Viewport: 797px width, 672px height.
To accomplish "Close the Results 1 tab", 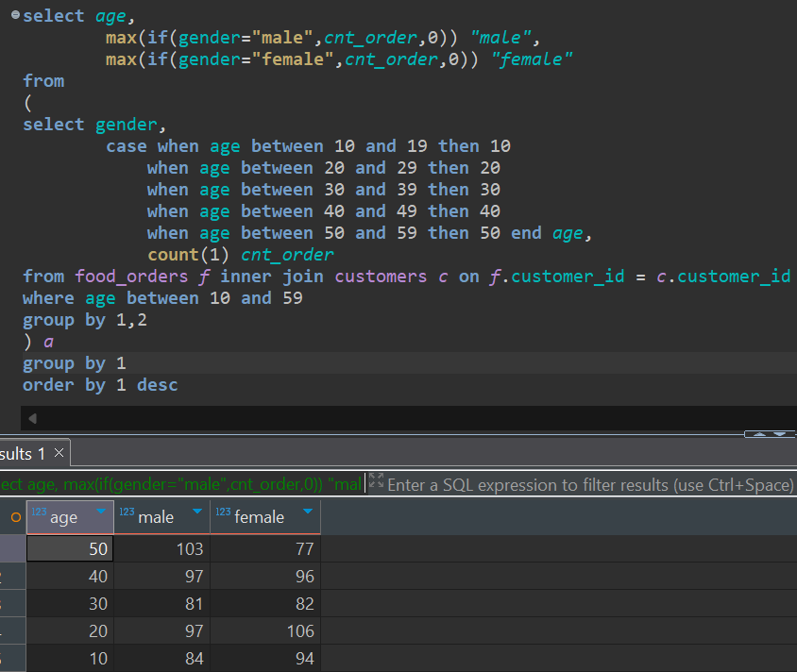I will click(x=59, y=453).
